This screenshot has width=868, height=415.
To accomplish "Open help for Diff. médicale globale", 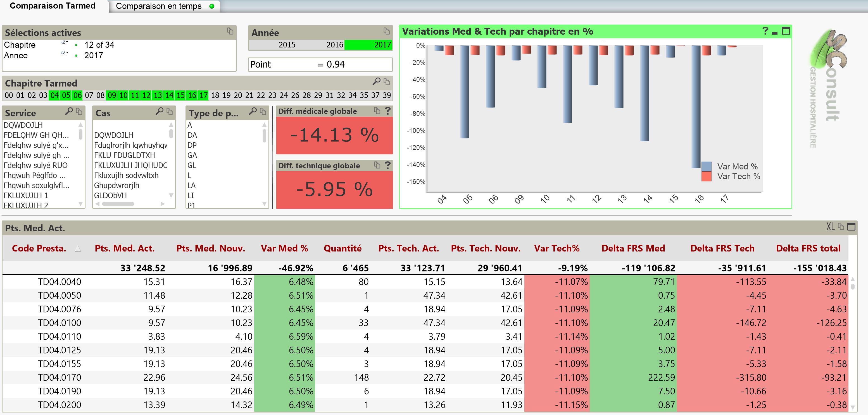I will 388,111.
